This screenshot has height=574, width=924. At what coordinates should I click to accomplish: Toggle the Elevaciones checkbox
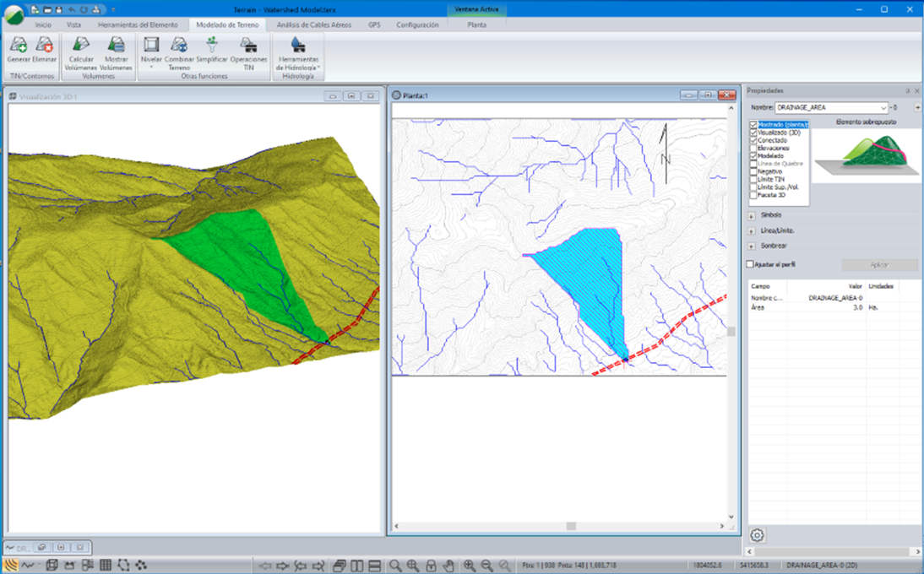pyautogui.click(x=754, y=149)
